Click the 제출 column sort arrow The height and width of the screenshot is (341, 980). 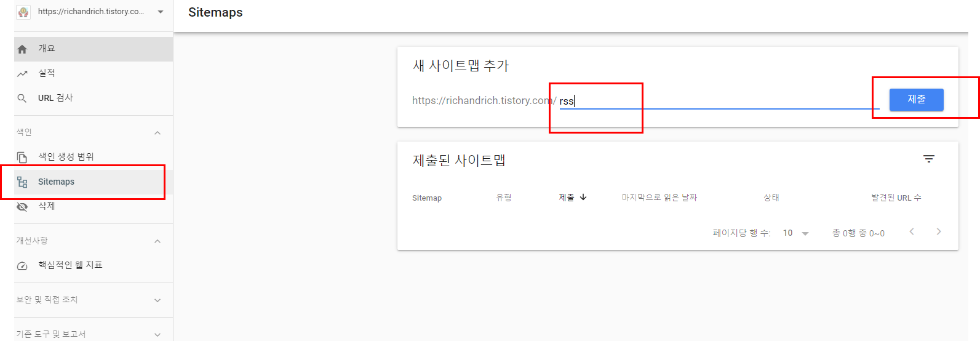click(583, 198)
